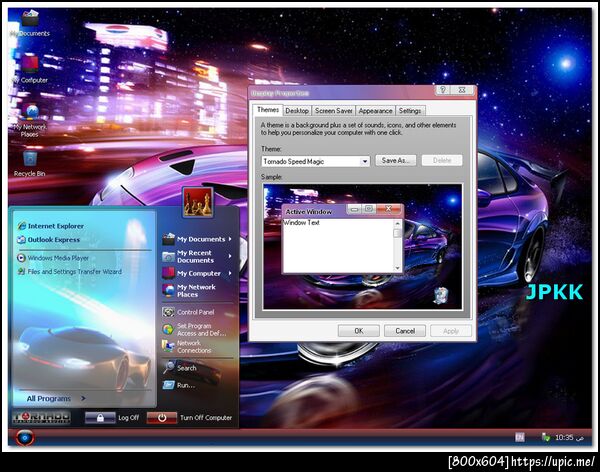Image resolution: width=600 pixels, height=472 pixels.
Task: Open Search from Start menu
Action: 180,367
